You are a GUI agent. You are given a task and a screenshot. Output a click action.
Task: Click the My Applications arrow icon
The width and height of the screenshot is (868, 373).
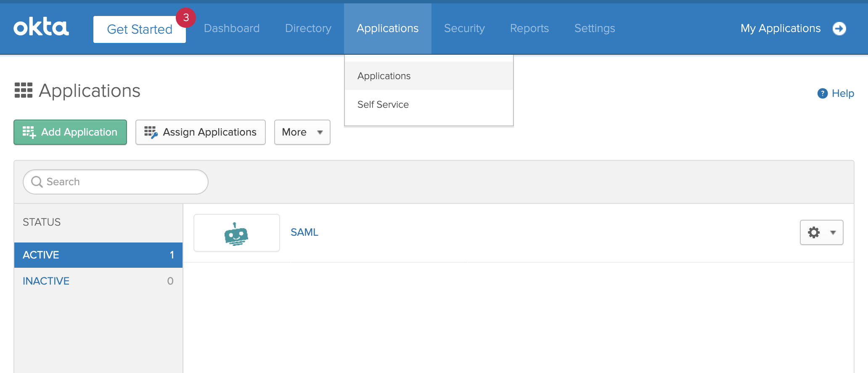click(x=839, y=29)
